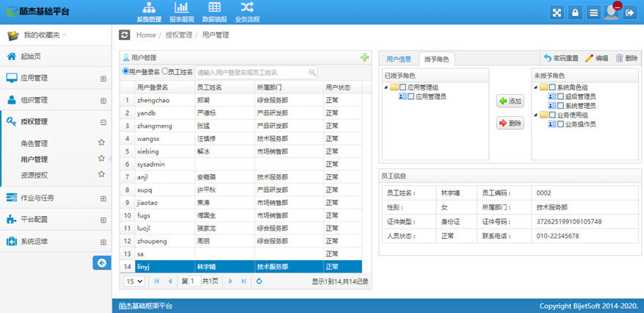Select 角色管理 in the sidebar menu
This screenshot has width=644, height=313.
click(x=35, y=143)
